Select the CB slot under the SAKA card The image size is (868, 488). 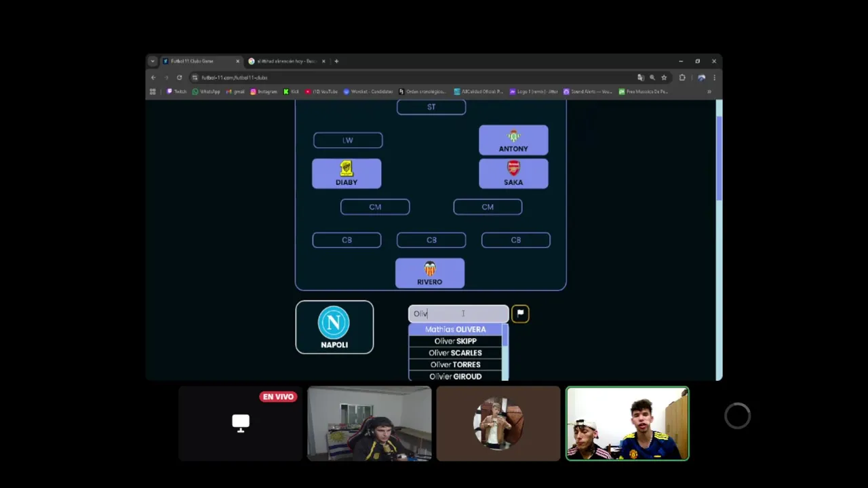point(515,240)
